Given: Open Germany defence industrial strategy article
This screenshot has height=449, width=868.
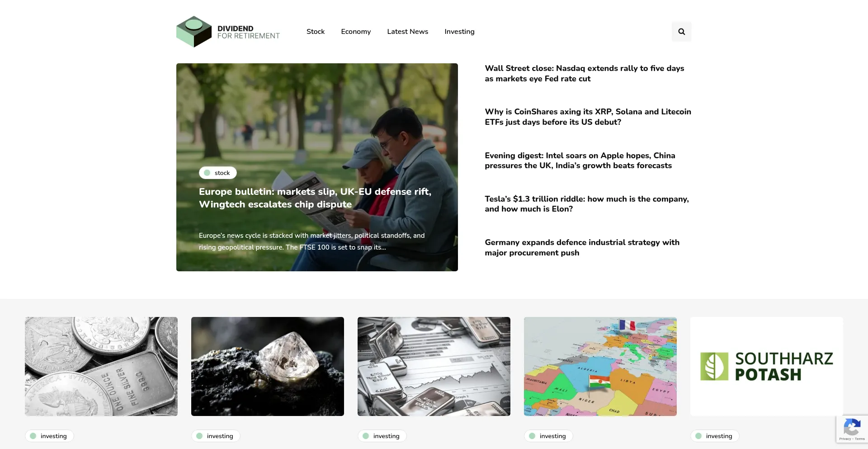Looking at the screenshot, I should click(582, 247).
